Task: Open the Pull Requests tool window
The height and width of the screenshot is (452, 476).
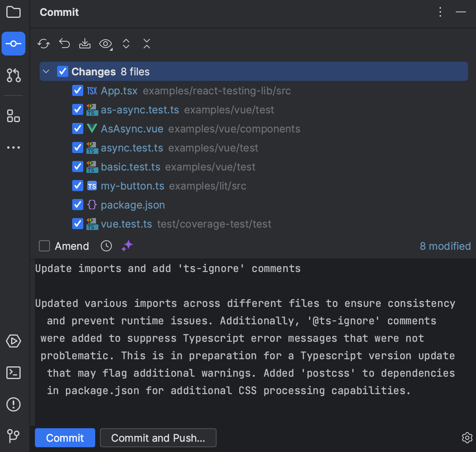Action: pyautogui.click(x=13, y=75)
